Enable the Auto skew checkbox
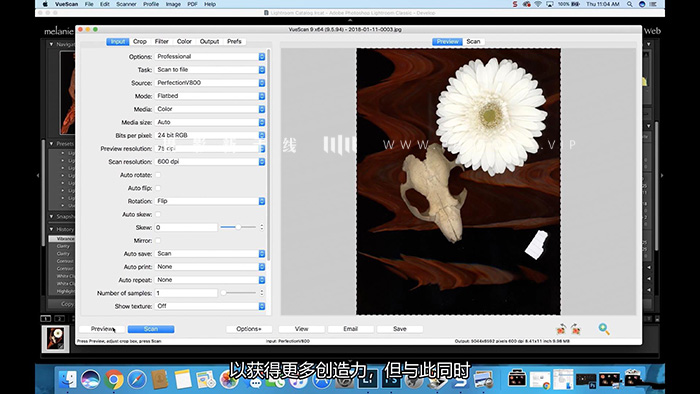The height and width of the screenshot is (394, 700). click(158, 214)
